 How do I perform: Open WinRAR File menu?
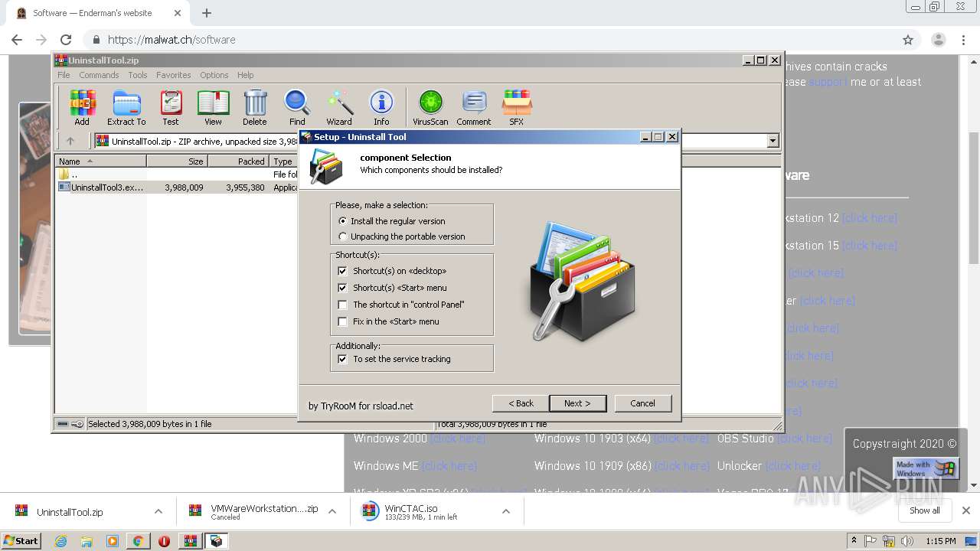(64, 75)
